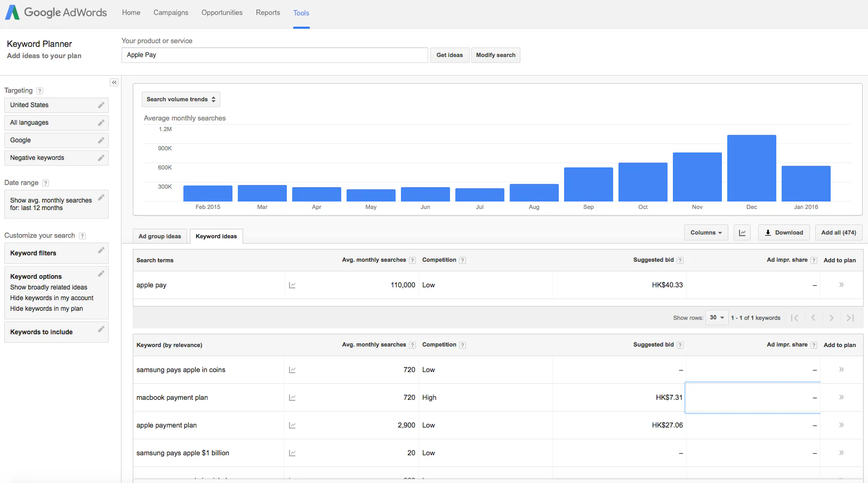Click the Modify search button
This screenshot has width=868, height=483.
coord(495,55)
